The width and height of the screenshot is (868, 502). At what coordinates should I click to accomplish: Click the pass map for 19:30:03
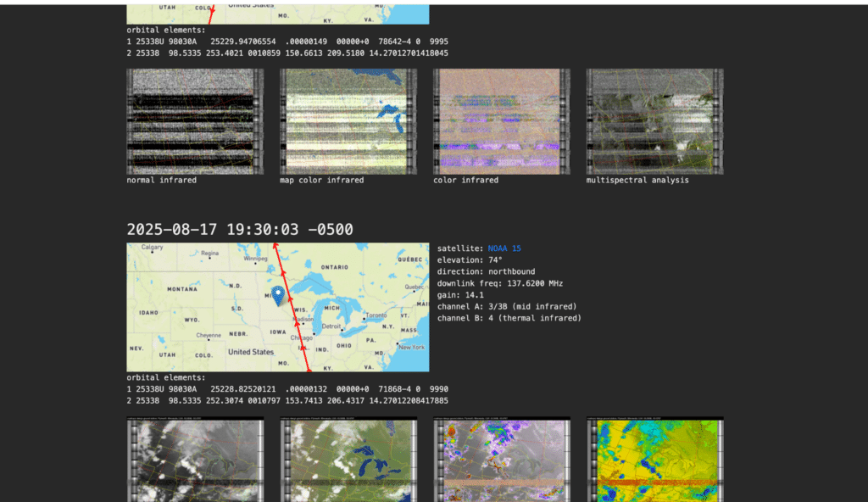point(278,307)
